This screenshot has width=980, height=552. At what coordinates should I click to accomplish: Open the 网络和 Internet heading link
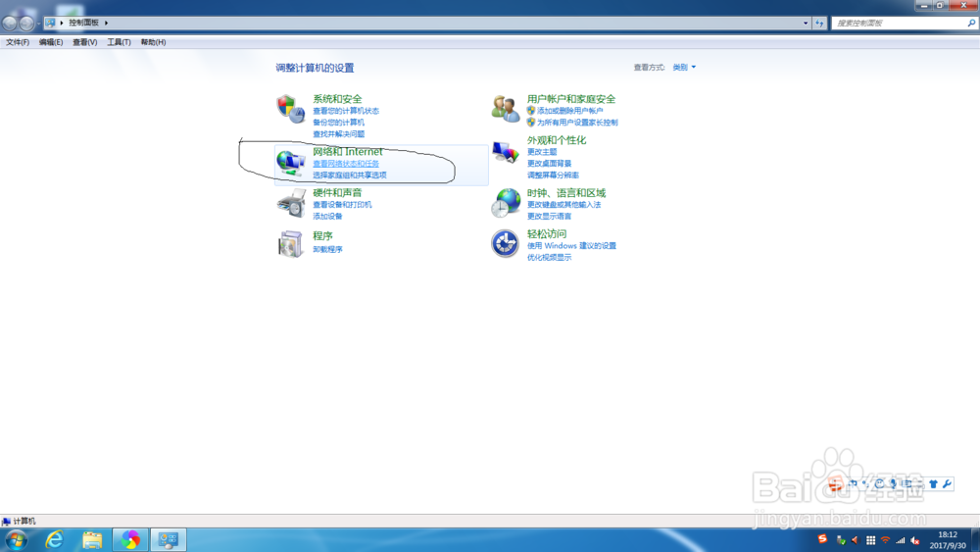point(348,151)
